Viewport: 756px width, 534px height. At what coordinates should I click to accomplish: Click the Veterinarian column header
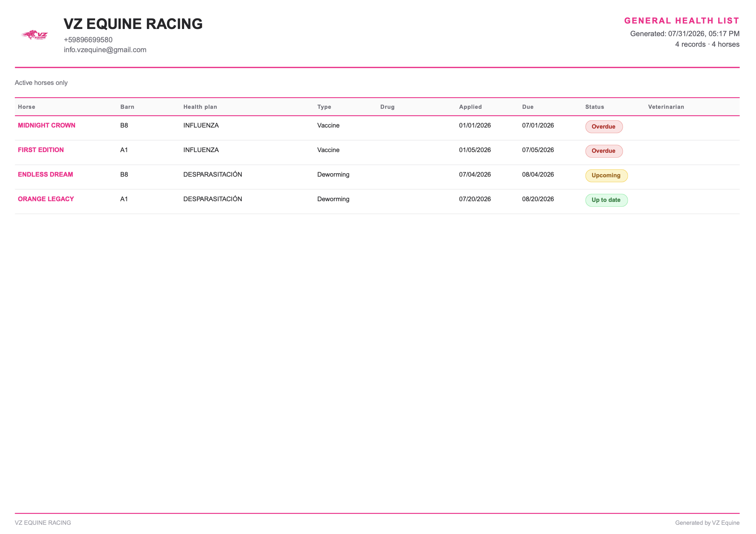pyautogui.click(x=666, y=107)
